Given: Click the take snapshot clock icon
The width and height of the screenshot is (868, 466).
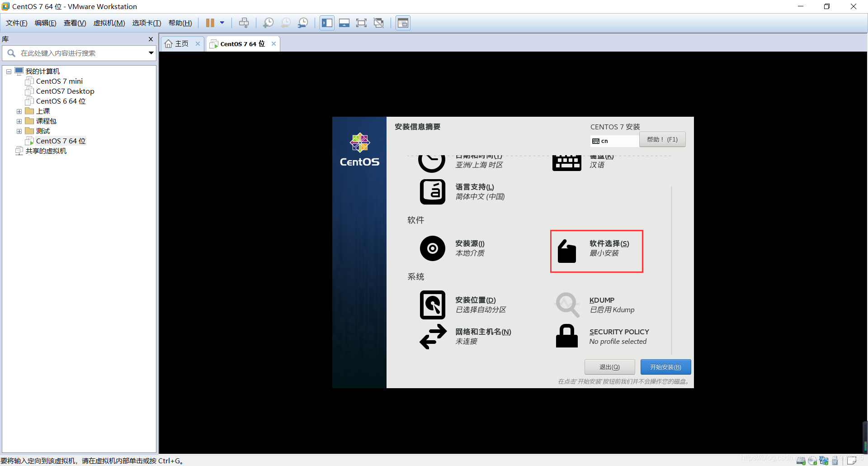Looking at the screenshot, I should [x=269, y=23].
